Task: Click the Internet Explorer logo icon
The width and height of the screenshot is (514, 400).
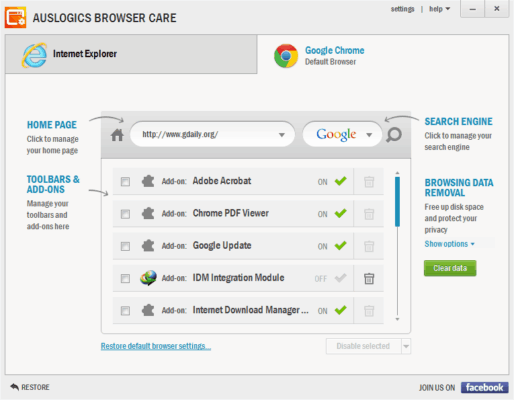Action: [34, 55]
